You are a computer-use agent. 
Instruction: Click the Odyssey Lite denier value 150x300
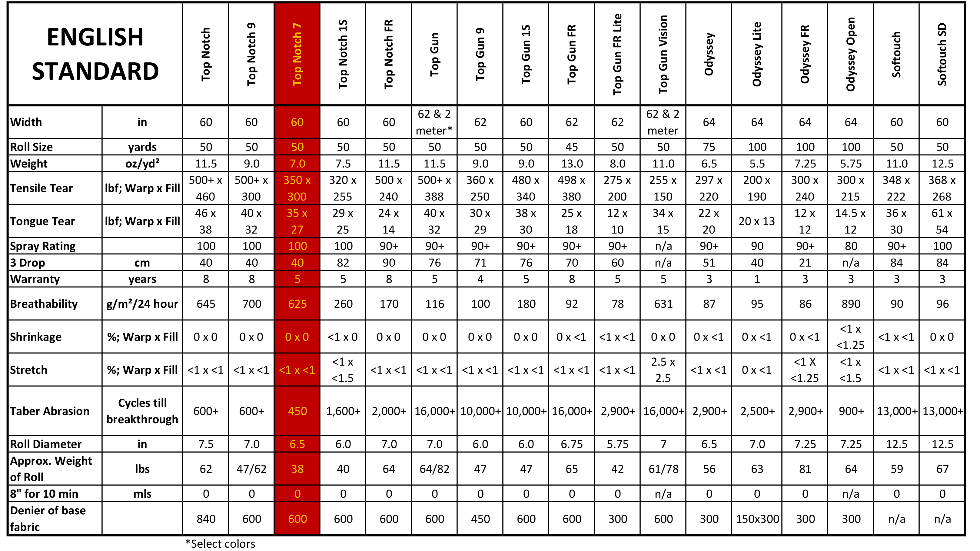point(757,519)
